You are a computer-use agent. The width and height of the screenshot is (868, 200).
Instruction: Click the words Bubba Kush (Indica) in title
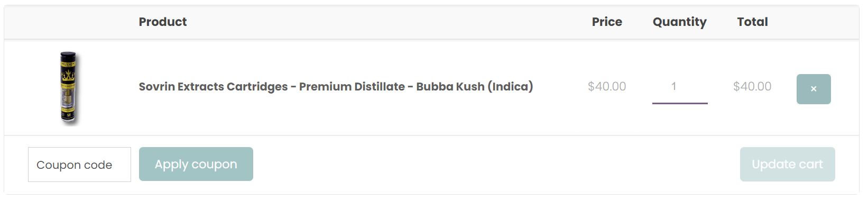475,86
